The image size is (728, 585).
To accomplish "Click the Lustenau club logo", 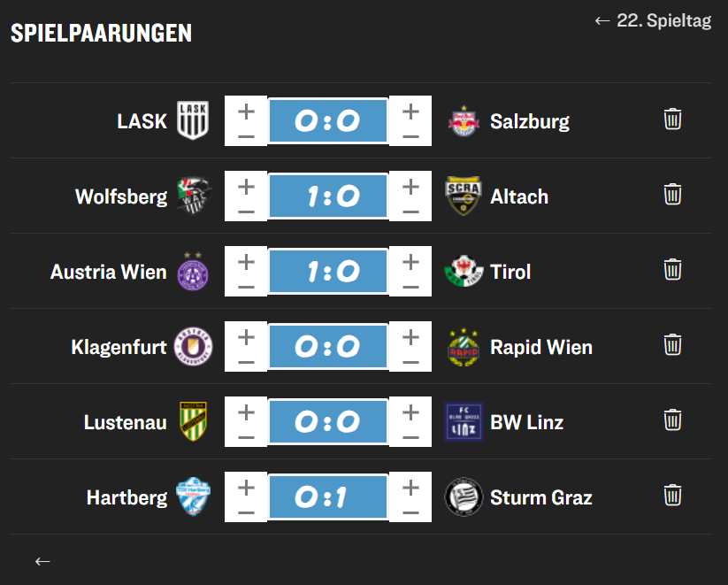I will point(194,422).
